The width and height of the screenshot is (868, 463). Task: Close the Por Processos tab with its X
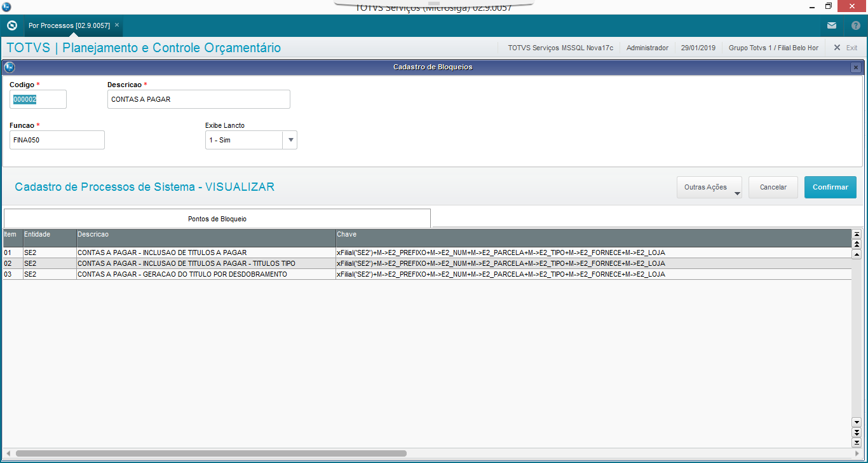[117, 25]
